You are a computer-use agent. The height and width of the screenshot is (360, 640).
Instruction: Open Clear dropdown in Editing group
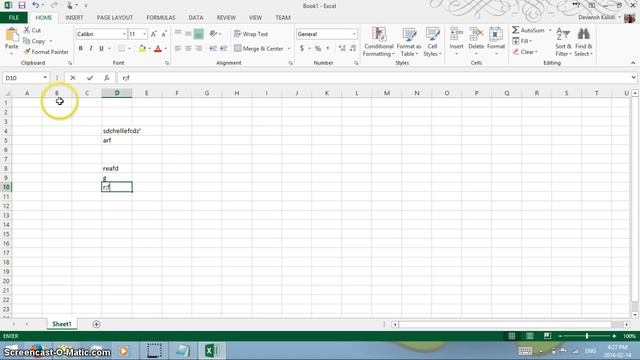pos(525,52)
